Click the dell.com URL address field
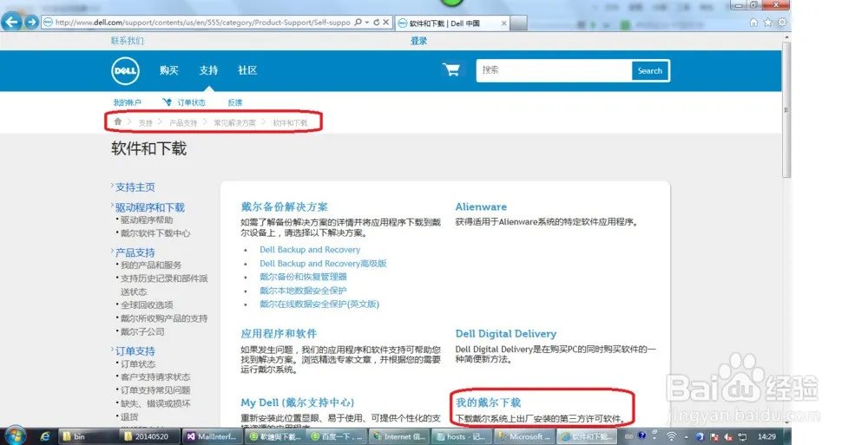The image size is (868, 445). [x=202, y=23]
